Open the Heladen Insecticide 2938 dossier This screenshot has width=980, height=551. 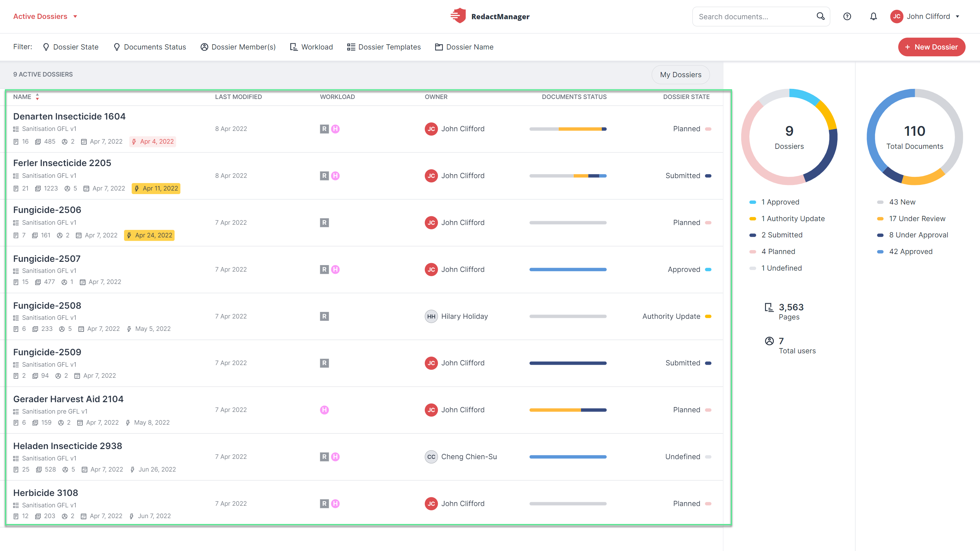point(67,446)
